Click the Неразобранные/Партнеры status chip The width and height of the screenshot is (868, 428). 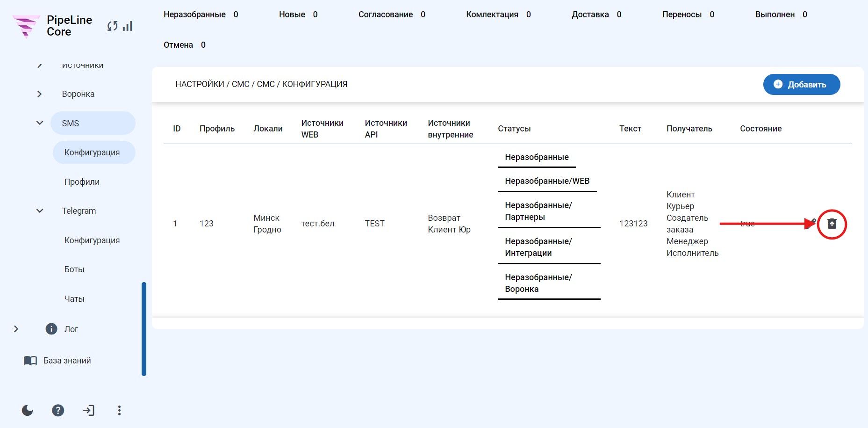pos(549,211)
